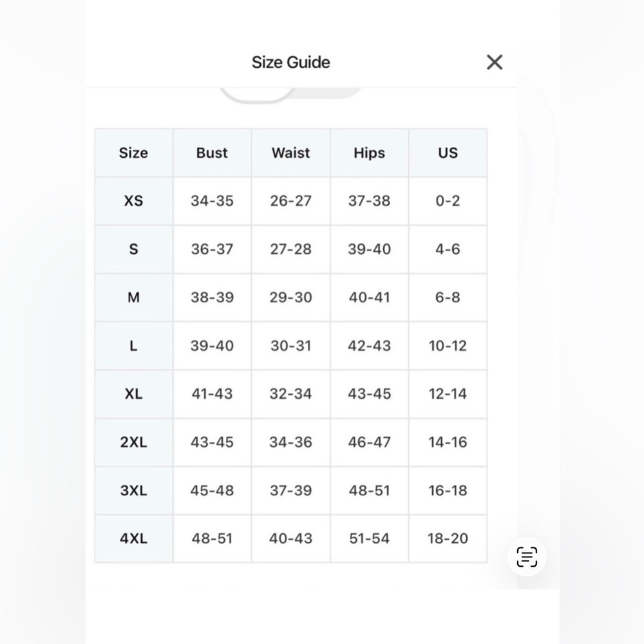Click the 30-31 waist cell
Image resolution: width=644 pixels, height=644 pixels.
291,346
